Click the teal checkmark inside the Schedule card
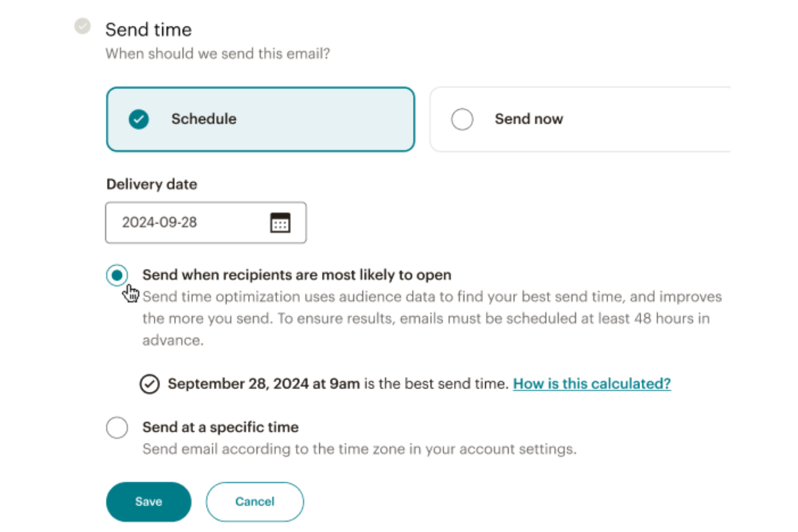Screen dimensions: 798x532 pyautogui.click(x=138, y=119)
